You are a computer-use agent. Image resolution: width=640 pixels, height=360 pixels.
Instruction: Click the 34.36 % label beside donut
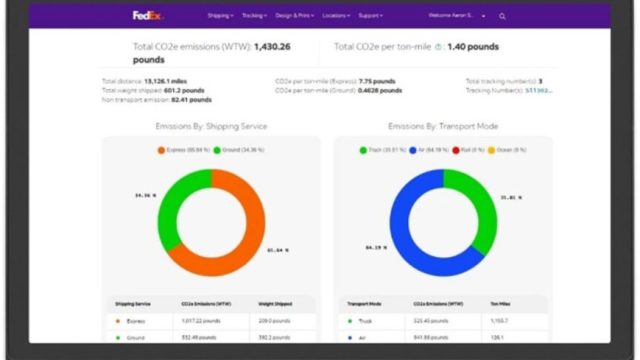[x=145, y=196]
